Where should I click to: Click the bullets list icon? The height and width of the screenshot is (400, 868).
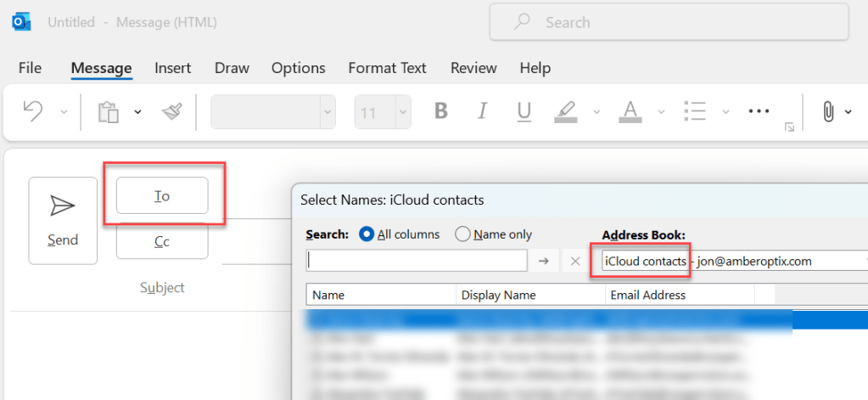pyautogui.click(x=696, y=111)
